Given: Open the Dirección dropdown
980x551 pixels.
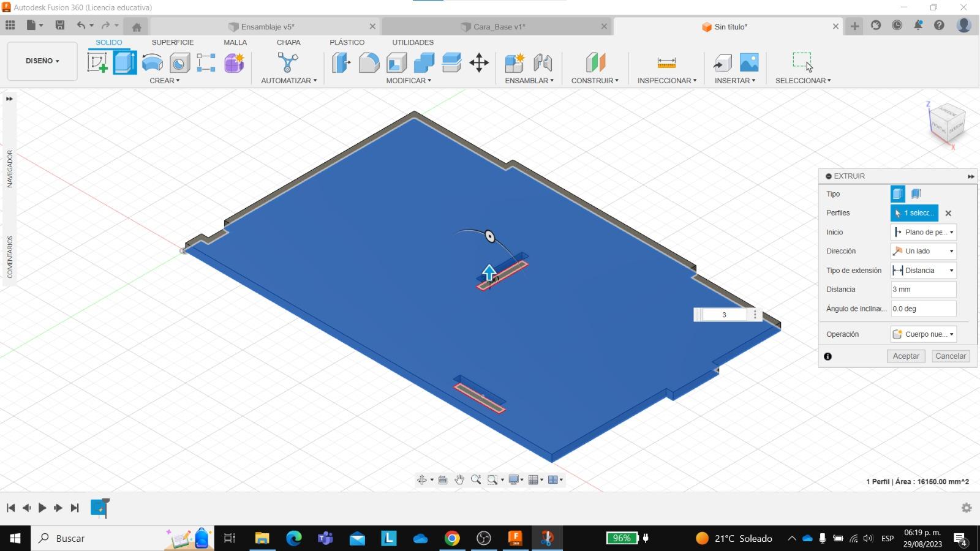Looking at the screenshot, I should point(924,251).
